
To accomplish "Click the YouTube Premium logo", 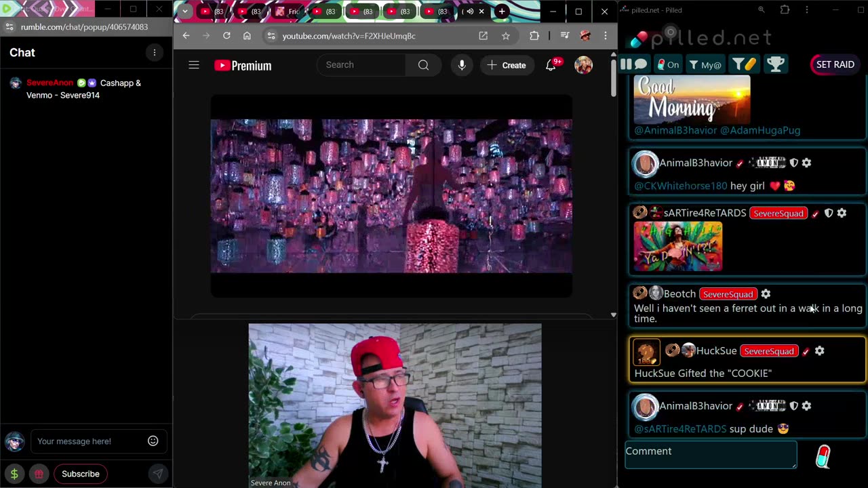I will (x=243, y=65).
